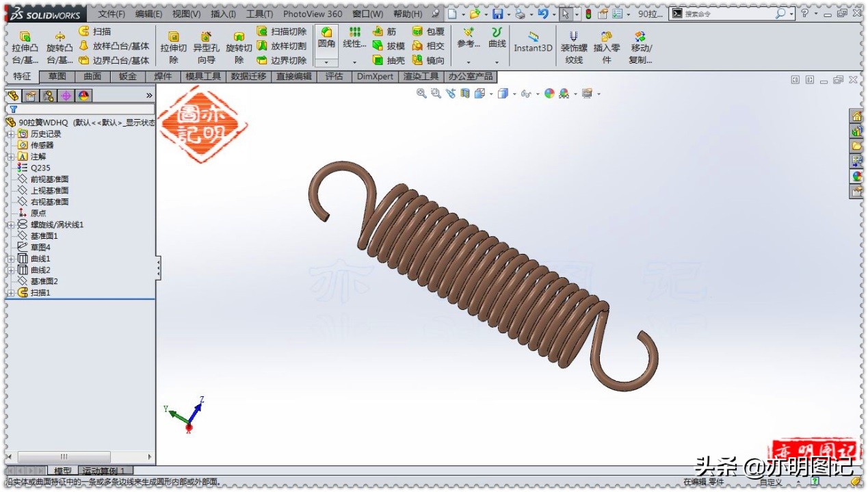868x492 pixels.
Task: Open the dropdown arrow under 圆角
Action: [x=327, y=62]
